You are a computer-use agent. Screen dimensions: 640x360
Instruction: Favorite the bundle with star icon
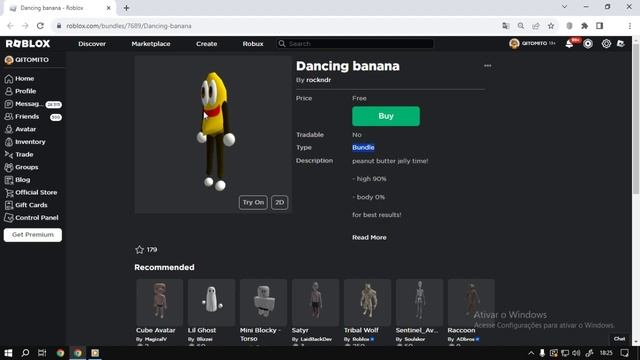140,249
